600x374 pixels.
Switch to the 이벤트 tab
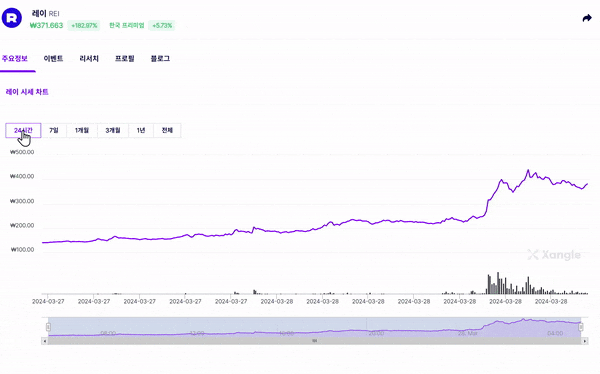click(x=53, y=59)
